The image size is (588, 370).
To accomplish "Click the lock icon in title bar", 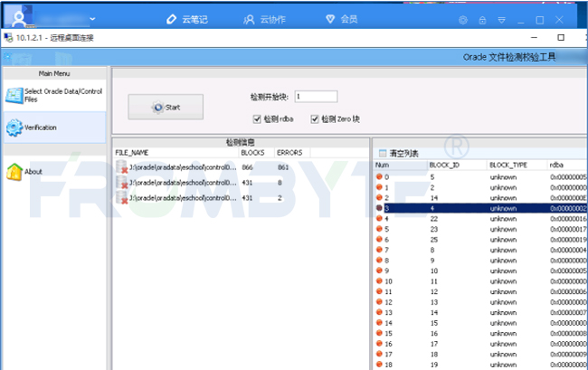I will click(483, 20).
